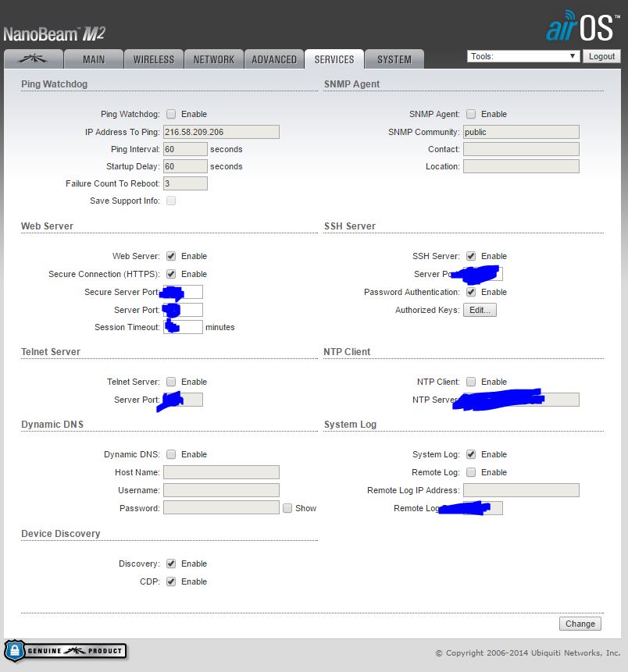
Task: Click the Logout button
Action: click(601, 56)
